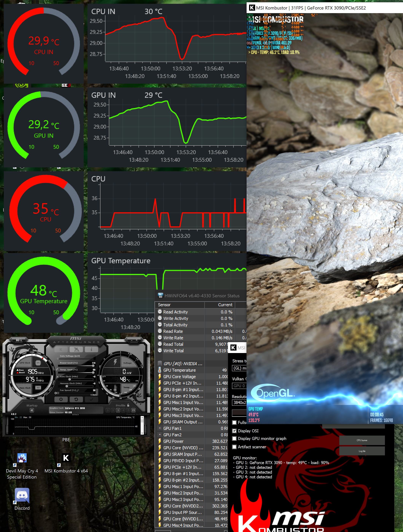Toggle the Startup Windows logo button
This screenshot has height=532, width=403.
[x=32, y=410]
